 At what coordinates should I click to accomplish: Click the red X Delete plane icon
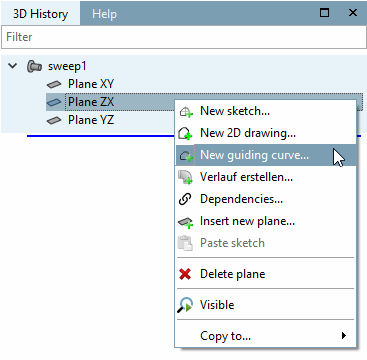click(185, 274)
